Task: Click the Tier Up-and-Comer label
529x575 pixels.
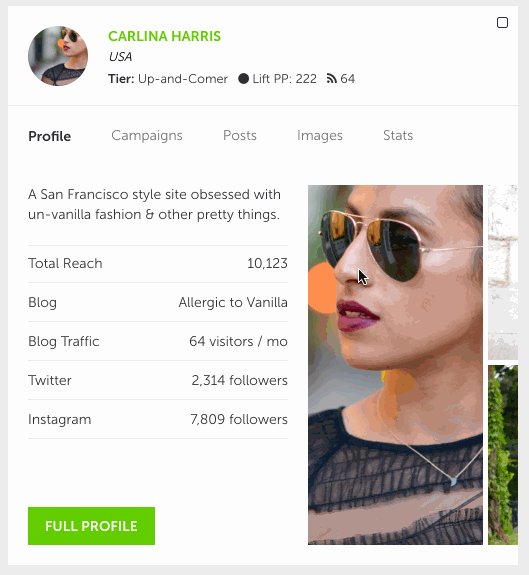Action: (168, 78)
